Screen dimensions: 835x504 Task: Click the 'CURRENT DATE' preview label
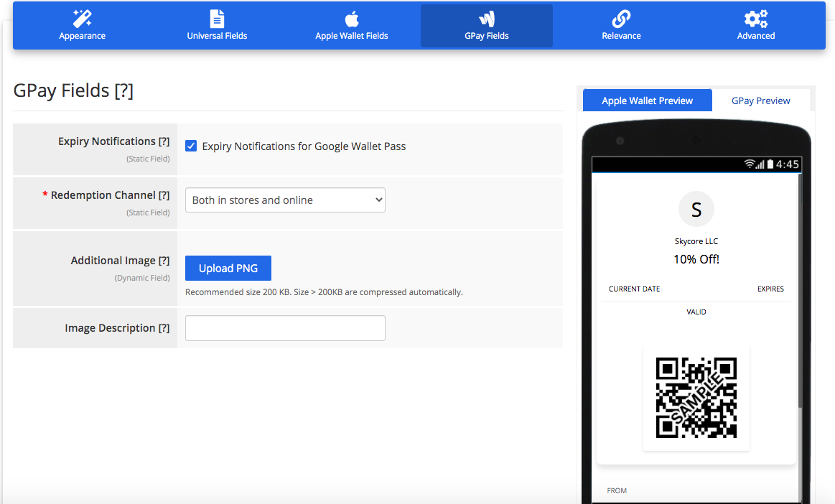634,289
